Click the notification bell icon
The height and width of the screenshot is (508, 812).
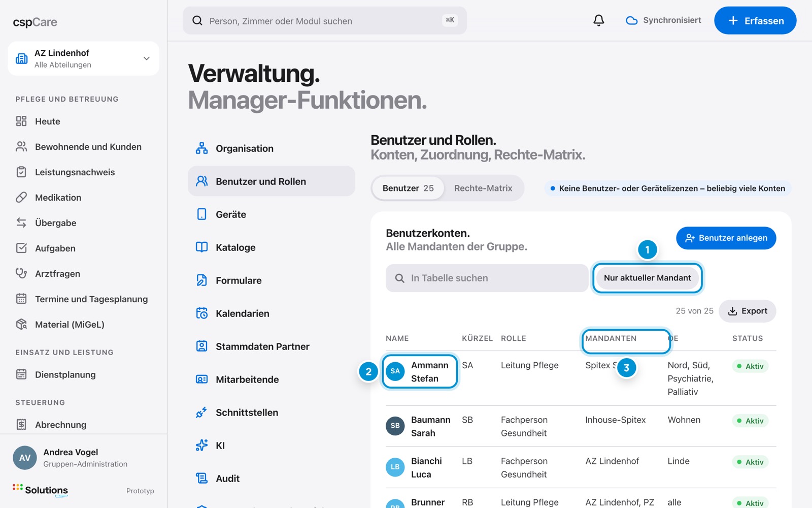pos(599,20)
